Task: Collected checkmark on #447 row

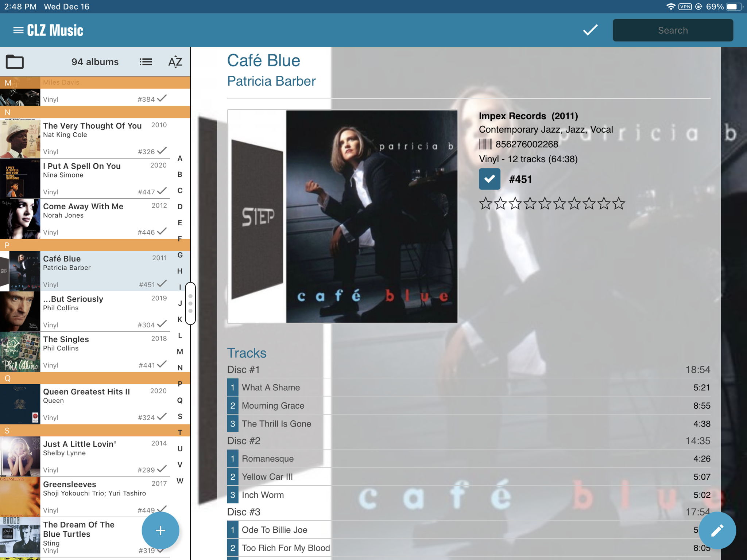Action: point(162,191)
